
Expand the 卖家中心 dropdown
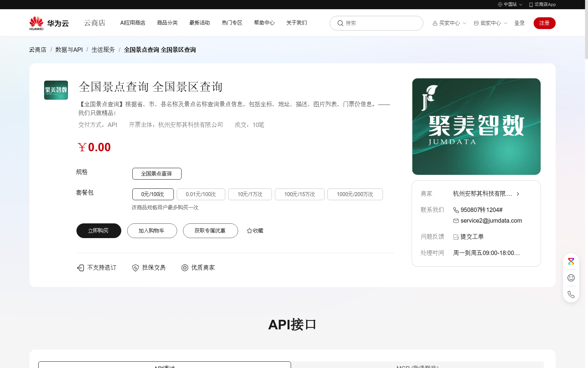click(491, 23)
